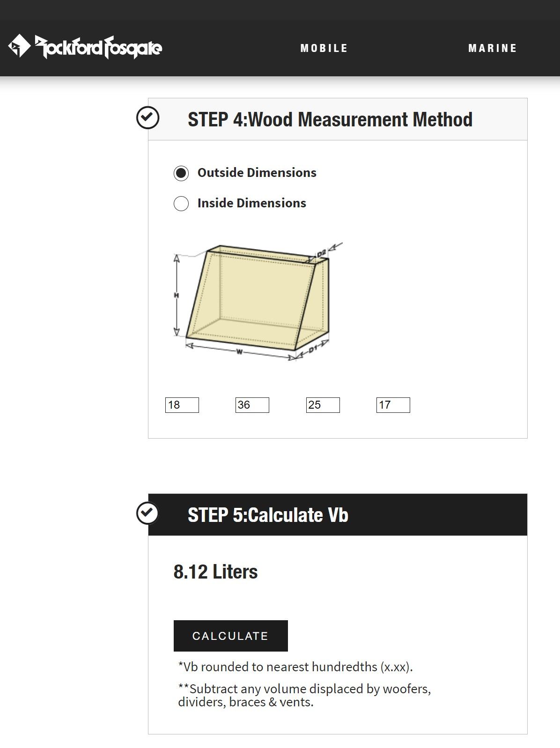560x748 pixels.
Task: Open the MOBILE navigation menu
Action: click(324, 48)
